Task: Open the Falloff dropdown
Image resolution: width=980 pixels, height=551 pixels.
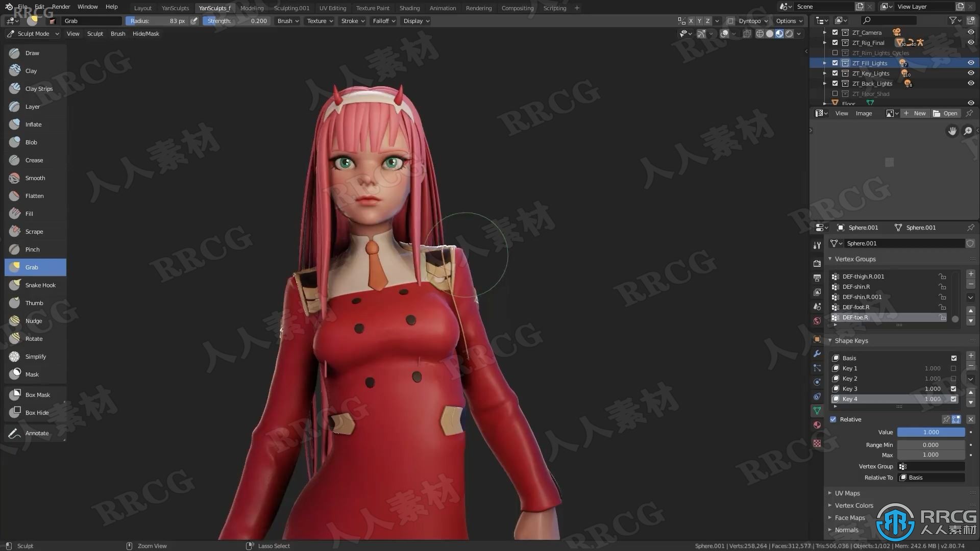Action: 384,21
